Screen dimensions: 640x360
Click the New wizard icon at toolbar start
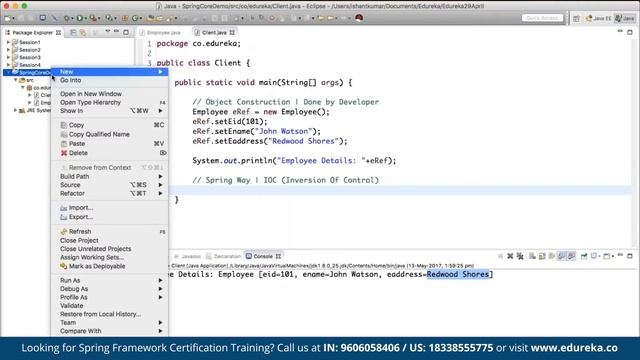tap(8, 18)
